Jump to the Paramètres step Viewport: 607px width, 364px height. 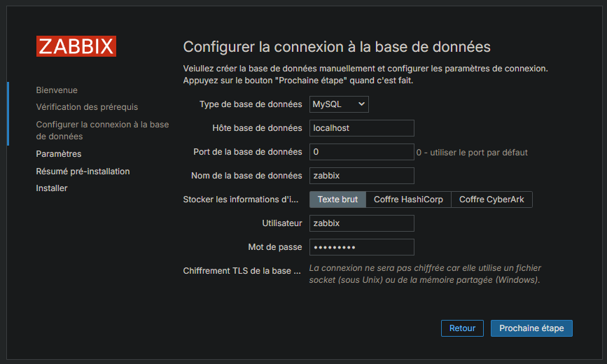[59, 154]
